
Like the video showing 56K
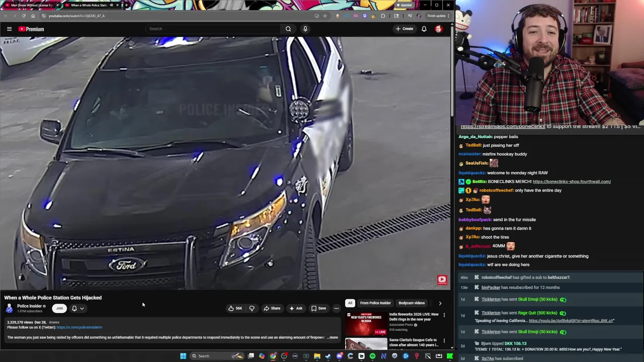click(x=234, y=308)
